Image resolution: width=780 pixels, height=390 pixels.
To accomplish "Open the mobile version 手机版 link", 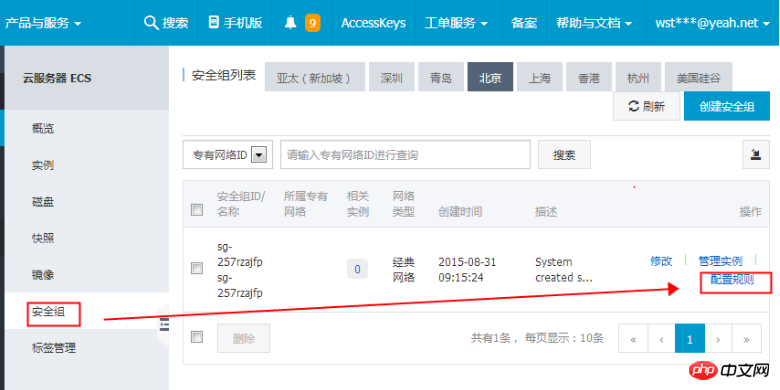I will (x=235, y=23).
